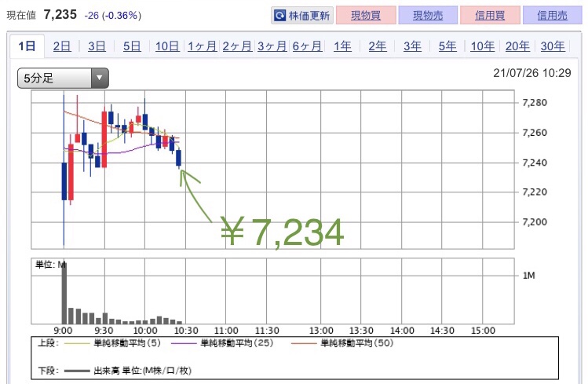Click the 現物買 button
Image resolution: width=588 pixels, height=384 pixels.
366,16
